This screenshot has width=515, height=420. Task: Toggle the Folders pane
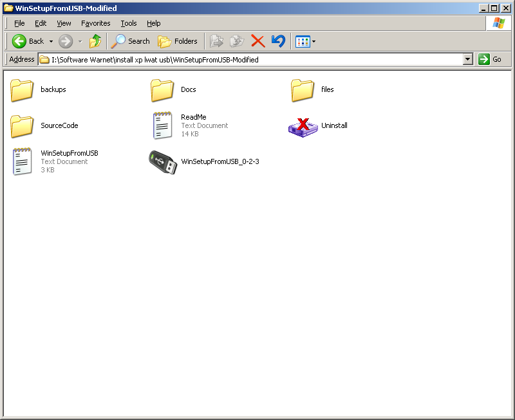178,41
